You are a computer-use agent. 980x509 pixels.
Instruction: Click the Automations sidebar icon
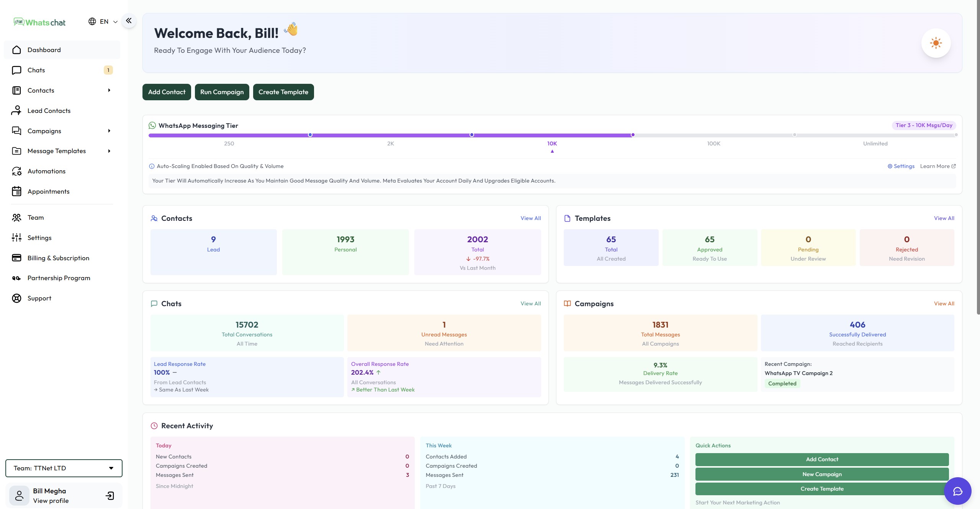pyautogui.click(x=16, y=171)
